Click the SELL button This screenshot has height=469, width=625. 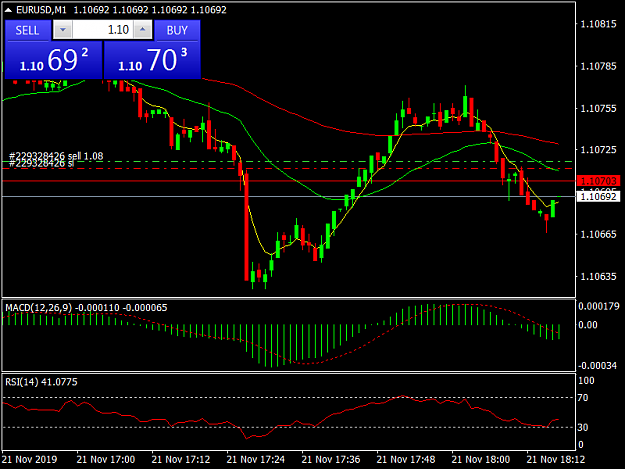point(28,30)
